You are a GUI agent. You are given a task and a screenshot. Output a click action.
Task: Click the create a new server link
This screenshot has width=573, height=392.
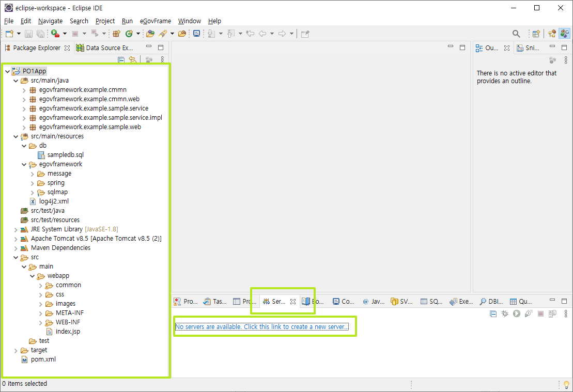(x=261, y=326)
